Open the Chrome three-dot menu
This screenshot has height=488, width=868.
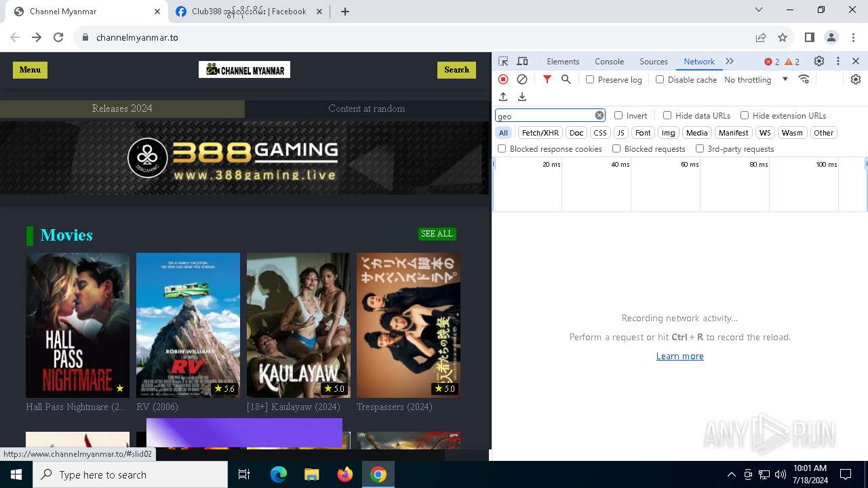853,37
